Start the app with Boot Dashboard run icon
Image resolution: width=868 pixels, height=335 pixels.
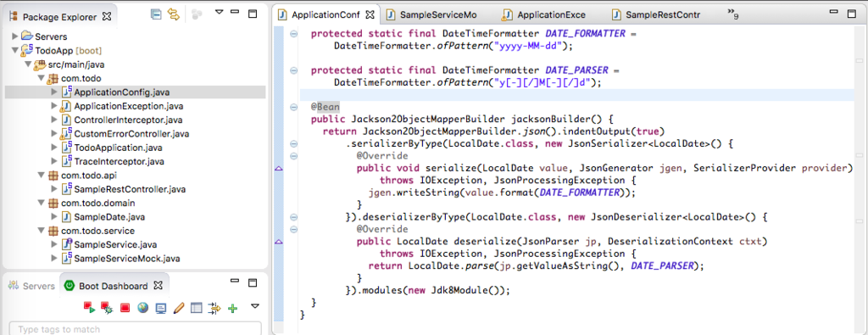(89, 307)
